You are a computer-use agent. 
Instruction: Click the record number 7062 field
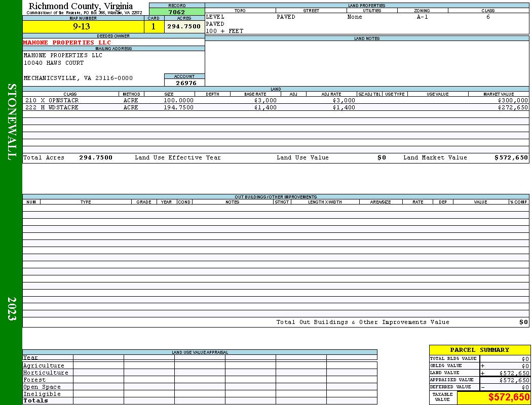(x=177, y=12)
